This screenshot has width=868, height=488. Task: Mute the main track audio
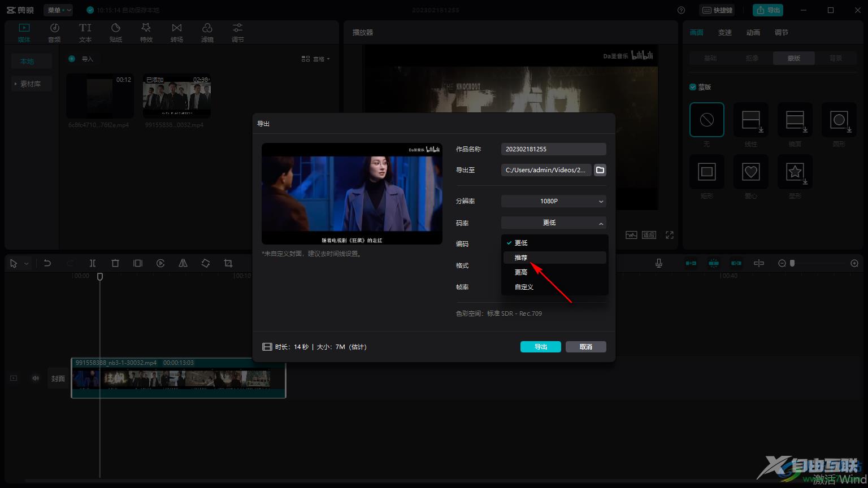coord(36,378)
